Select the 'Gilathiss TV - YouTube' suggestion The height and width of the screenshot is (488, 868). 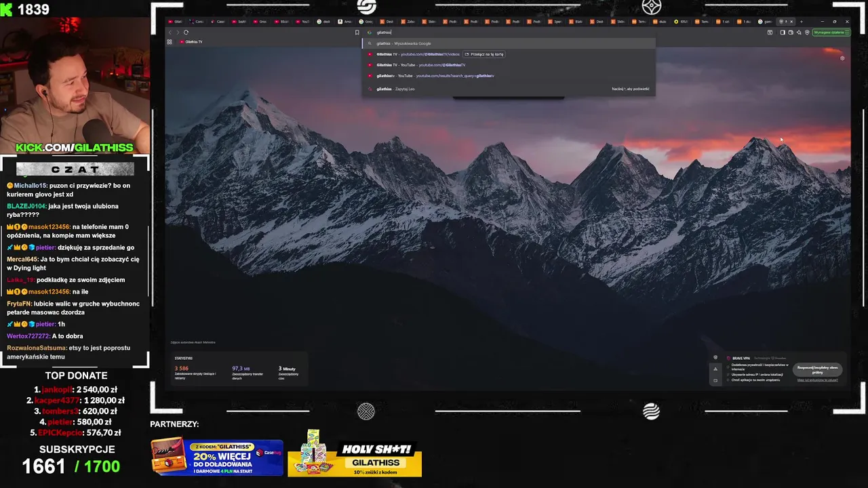click(x=509, y=65)
